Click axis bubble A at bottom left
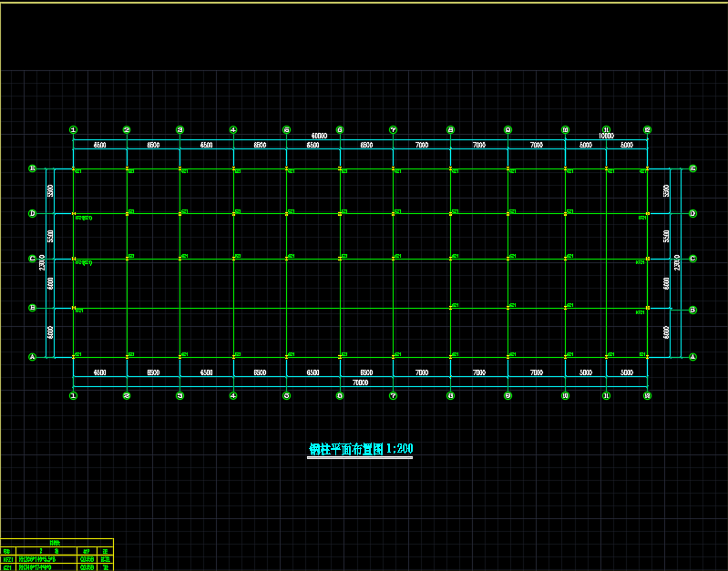The height and width of the screenshot is (571, 728). 32,357
